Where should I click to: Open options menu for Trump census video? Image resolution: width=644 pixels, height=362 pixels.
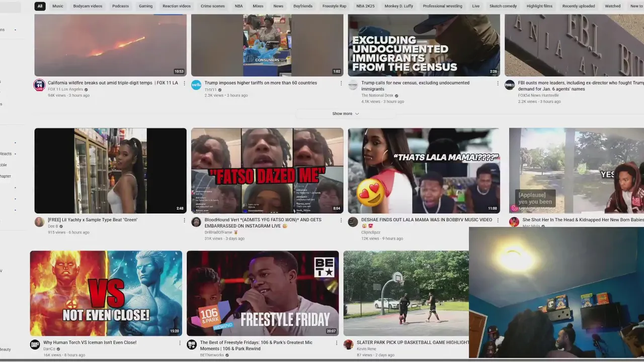tap(498, 83)
